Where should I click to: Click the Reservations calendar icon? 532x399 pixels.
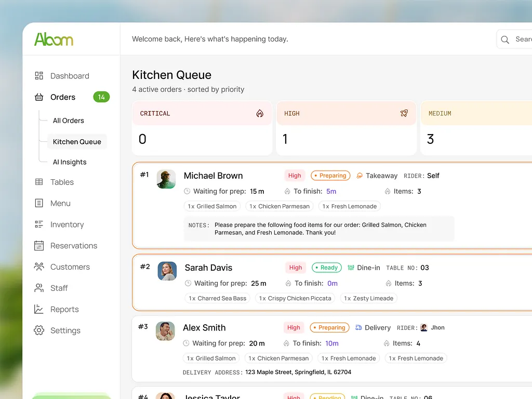pyautogui.click(x=39, y=246)
